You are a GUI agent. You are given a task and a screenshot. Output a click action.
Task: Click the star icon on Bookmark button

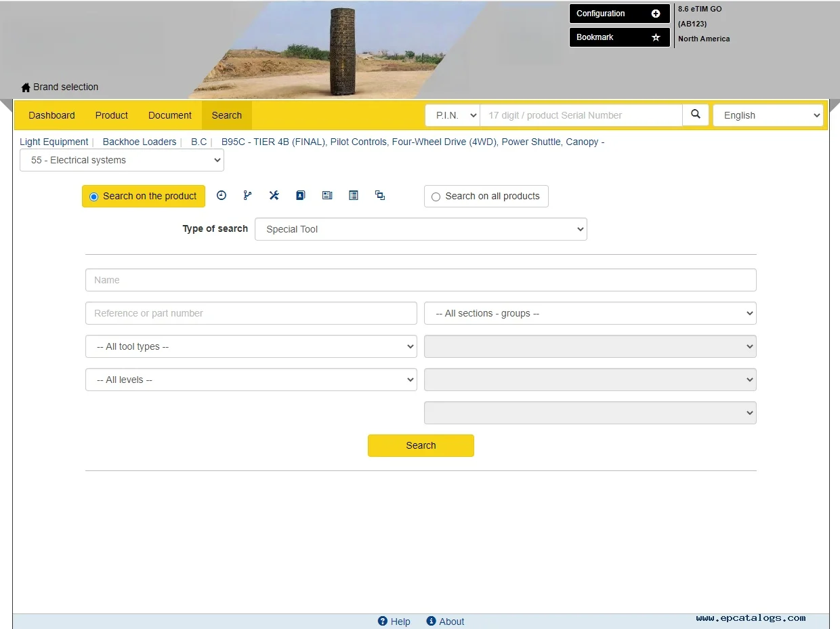point(656,37)
